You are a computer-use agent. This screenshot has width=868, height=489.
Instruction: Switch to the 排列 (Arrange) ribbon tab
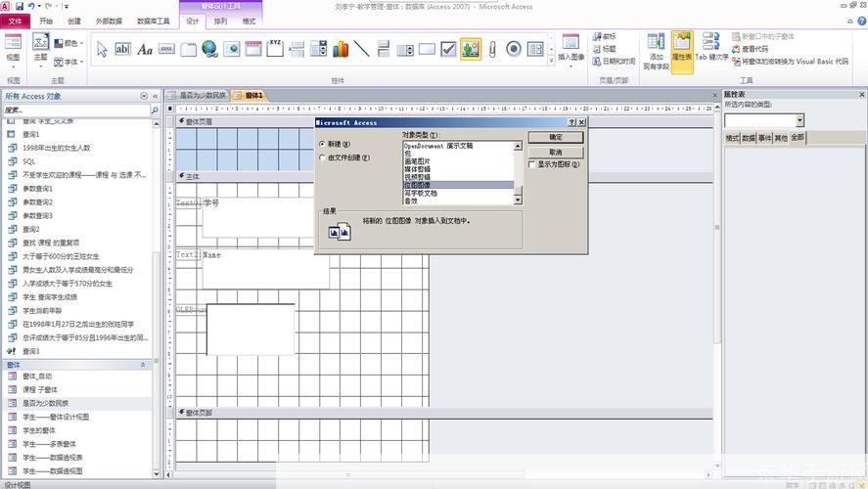click(220, 21)
